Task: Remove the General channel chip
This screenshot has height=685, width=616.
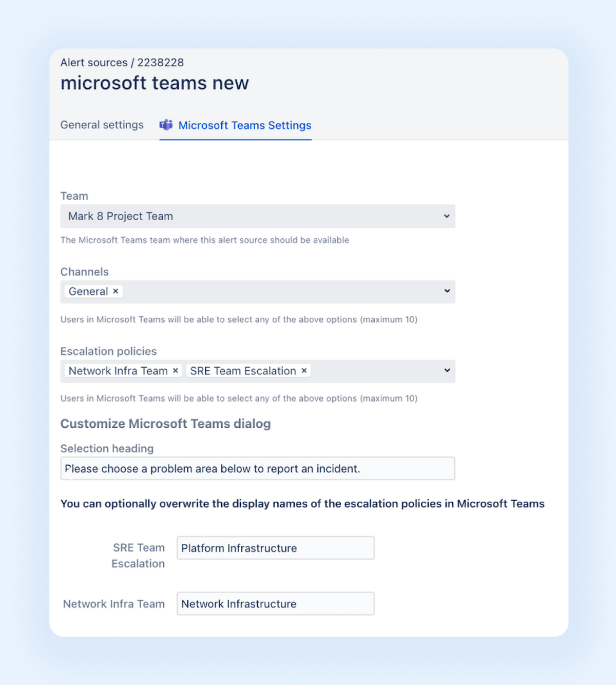Action: (x=116, y=291)
